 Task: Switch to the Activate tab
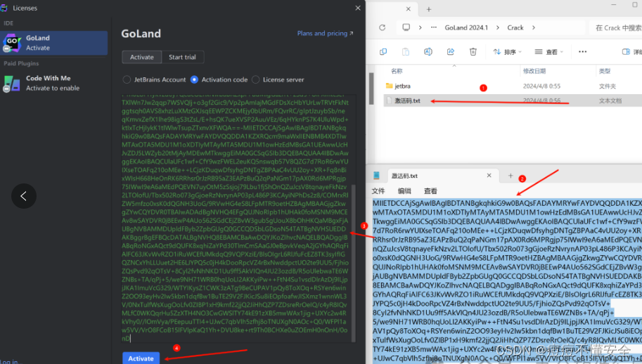[141, 57]
